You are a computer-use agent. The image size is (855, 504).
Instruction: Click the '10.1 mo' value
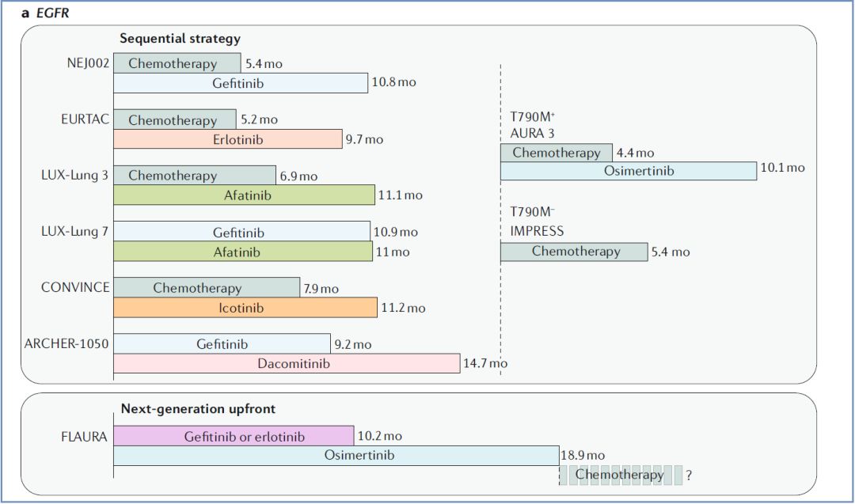[782, 168]
